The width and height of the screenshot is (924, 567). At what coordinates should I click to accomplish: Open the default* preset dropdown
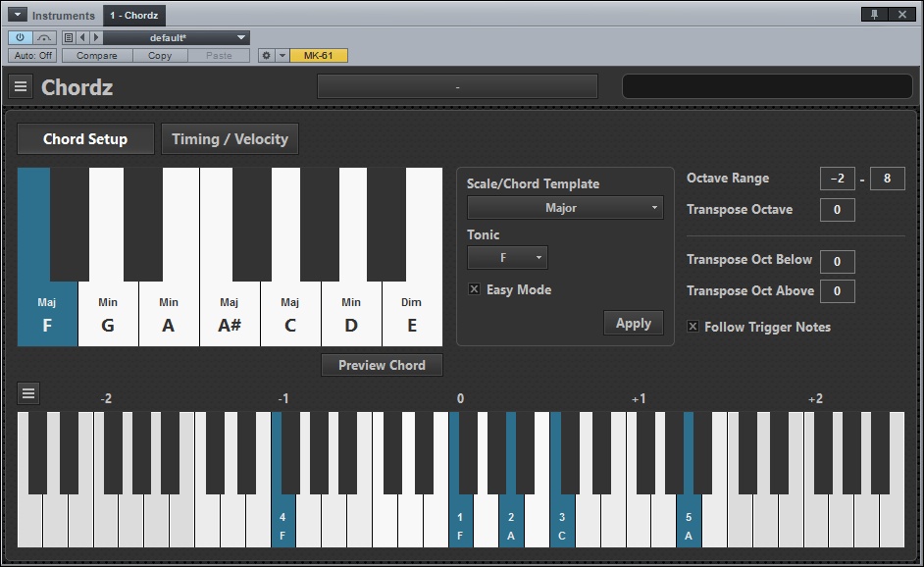[x=177, y=37]
